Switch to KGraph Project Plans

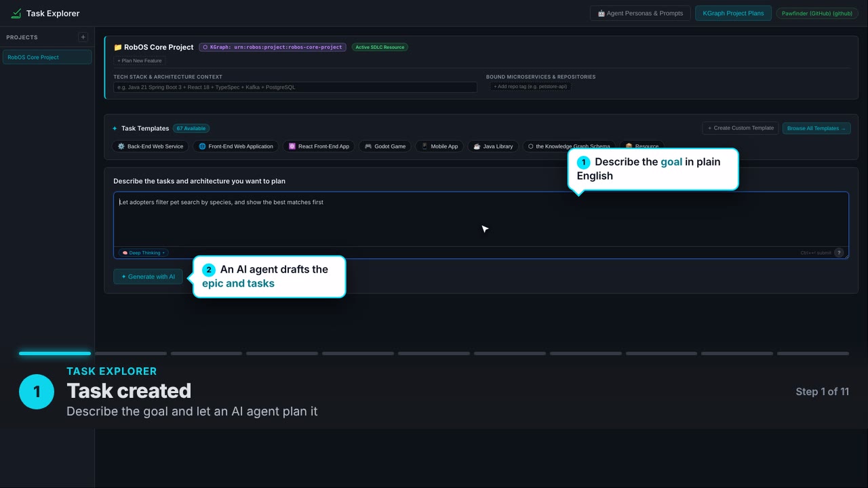click(733, 14)
